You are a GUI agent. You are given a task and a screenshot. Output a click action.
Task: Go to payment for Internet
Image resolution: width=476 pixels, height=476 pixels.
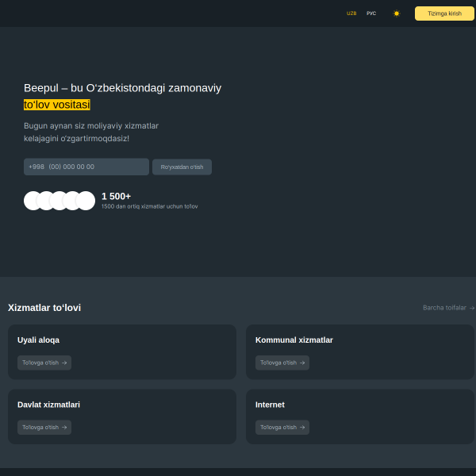coord(282,428)
